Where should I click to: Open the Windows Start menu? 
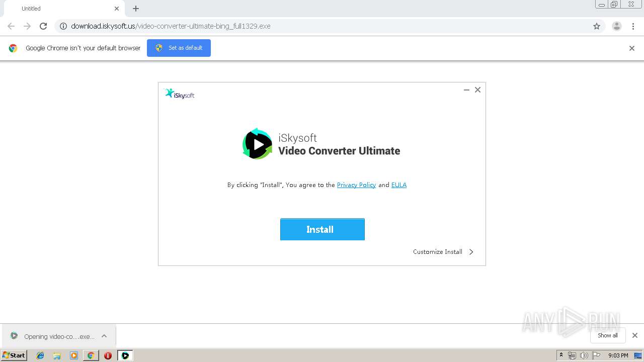pyautogui.click(x=14, y=355)
